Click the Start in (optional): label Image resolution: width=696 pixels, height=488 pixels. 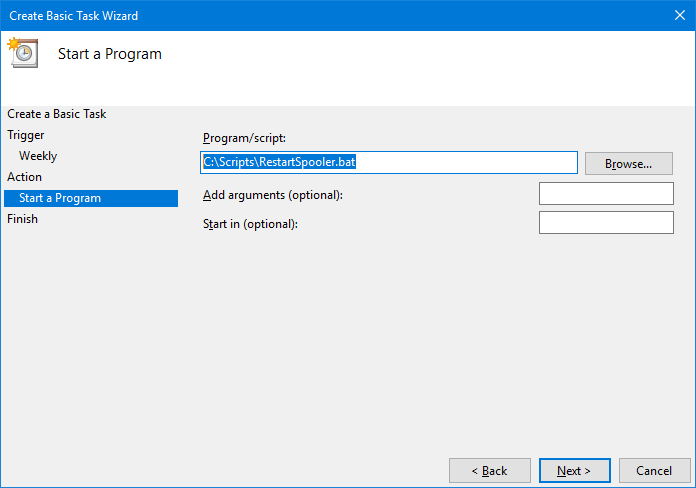pyautogui.click(x=250, y=224)
